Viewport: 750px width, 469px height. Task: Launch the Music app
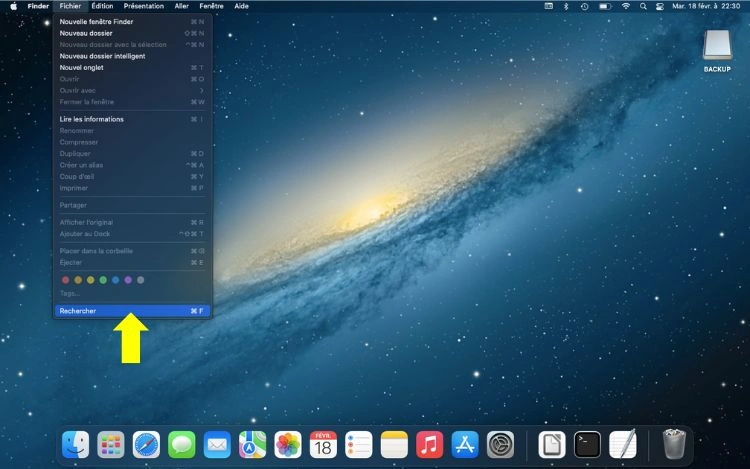[x=429, y=444]
